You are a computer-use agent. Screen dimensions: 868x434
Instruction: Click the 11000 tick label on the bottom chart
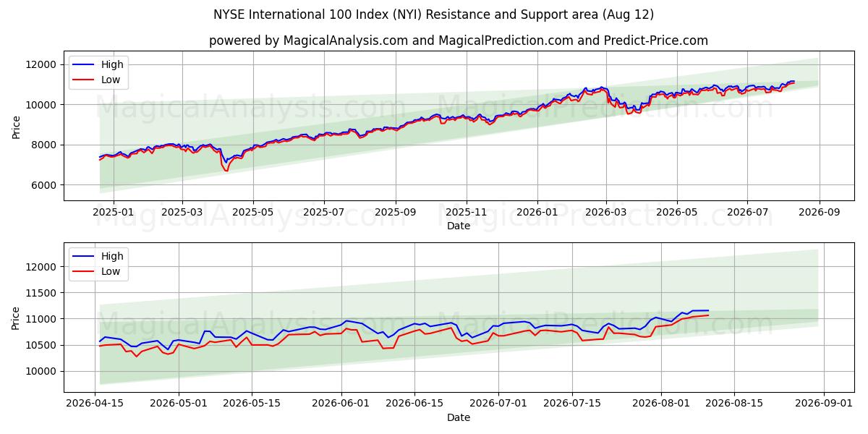pos(41,319)
